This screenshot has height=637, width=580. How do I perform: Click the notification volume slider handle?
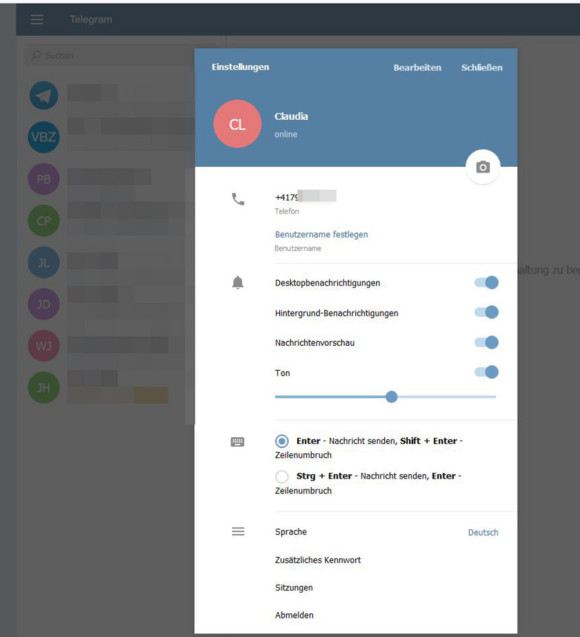tap(392, 397)
